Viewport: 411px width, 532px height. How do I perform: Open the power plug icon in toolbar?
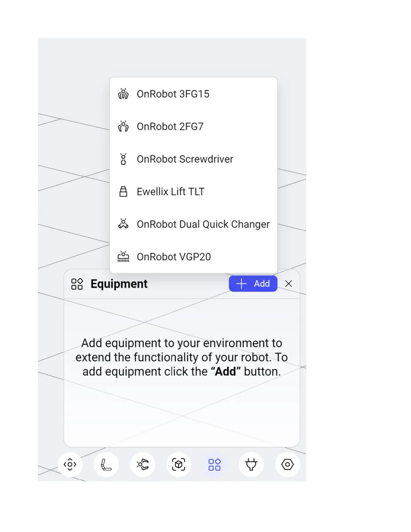coord(251,464)
